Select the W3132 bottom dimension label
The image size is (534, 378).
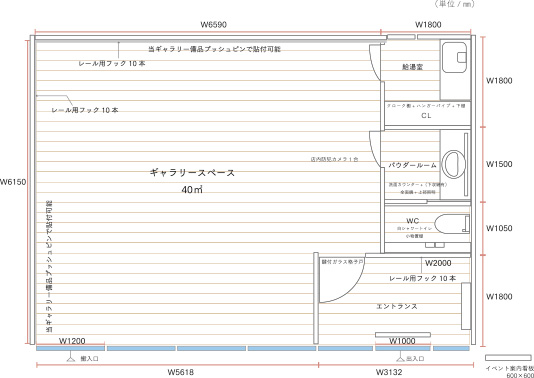(x=389, y=372)
